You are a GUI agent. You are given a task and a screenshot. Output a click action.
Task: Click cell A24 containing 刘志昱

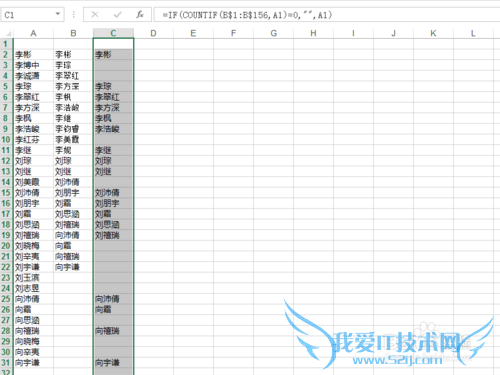tap(33, 288)
